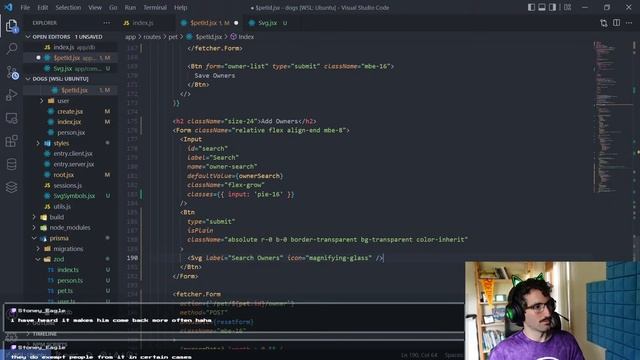Open Explorer more actions ellipsis
640x360 pixels.
point(107,23)
